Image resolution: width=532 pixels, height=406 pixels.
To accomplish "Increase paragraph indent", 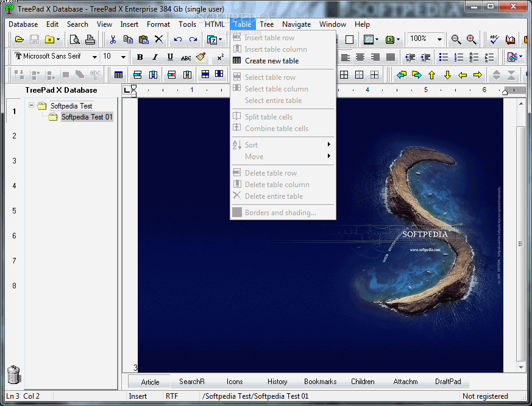I will (x=425, y=57).
